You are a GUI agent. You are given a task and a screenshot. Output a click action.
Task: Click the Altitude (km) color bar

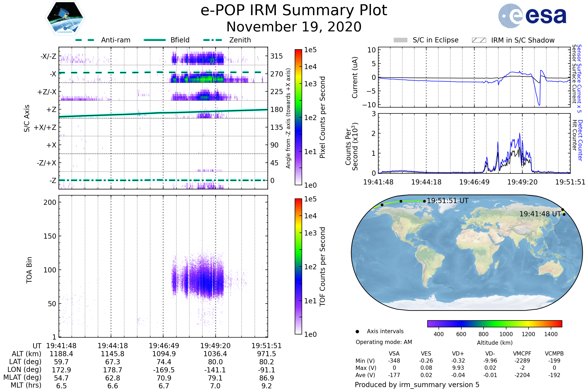click(494, 324)
